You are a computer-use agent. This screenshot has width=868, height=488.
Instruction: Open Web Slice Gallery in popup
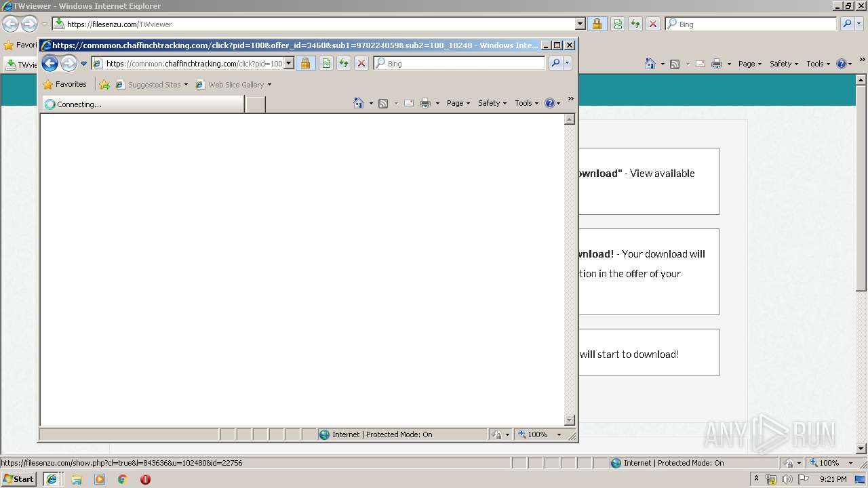point(233,85)
